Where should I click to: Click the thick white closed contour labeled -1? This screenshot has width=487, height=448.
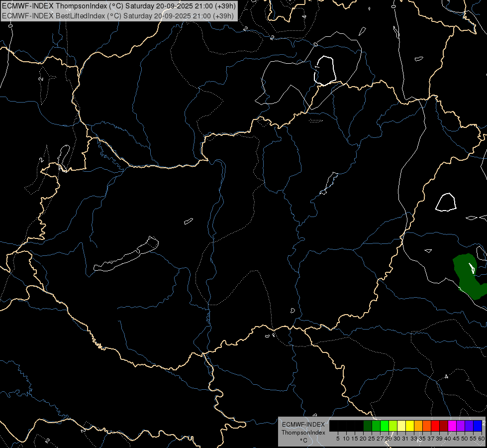click(324, 71)
